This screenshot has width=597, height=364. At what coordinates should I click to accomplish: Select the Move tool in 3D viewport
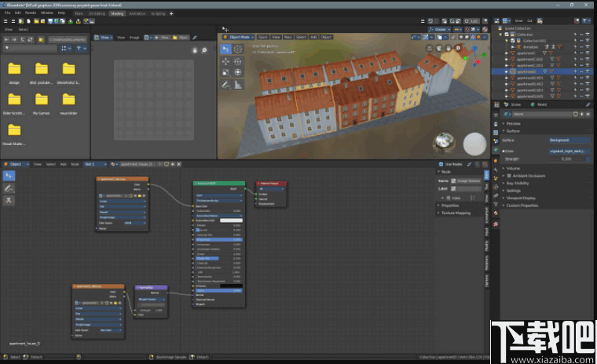point(225,61)
